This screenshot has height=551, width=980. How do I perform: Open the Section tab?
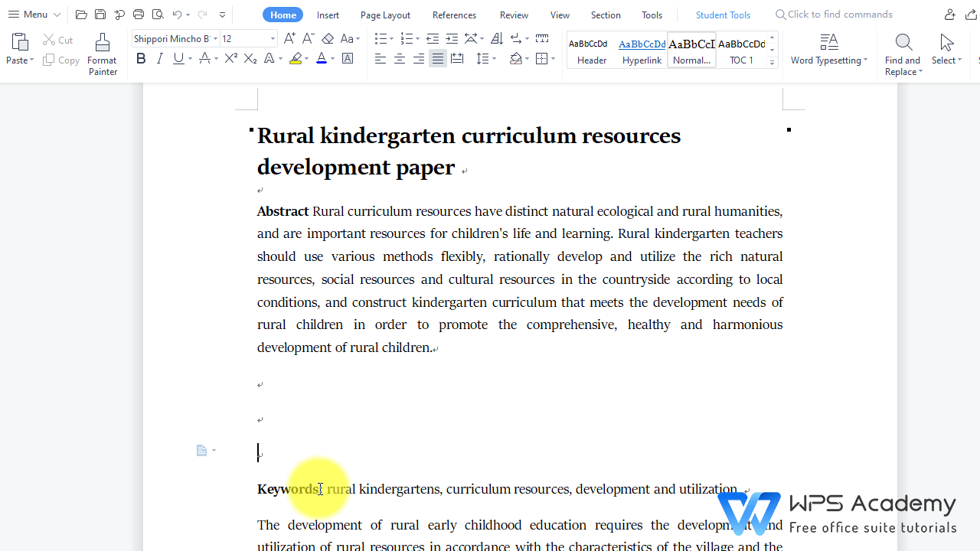click(x=606, y=15)
